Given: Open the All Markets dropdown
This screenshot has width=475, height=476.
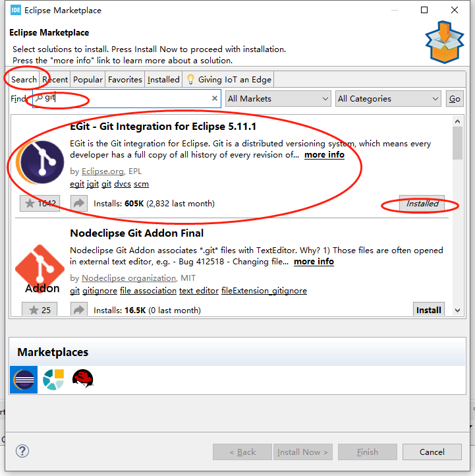Looking at the screenshot, I should tap(278, 99).
